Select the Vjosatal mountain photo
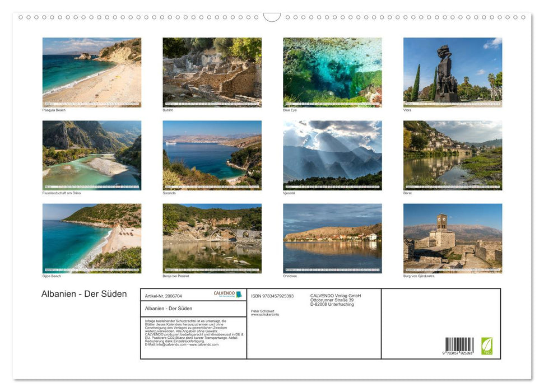544x392 pixels. click(332, 155)
